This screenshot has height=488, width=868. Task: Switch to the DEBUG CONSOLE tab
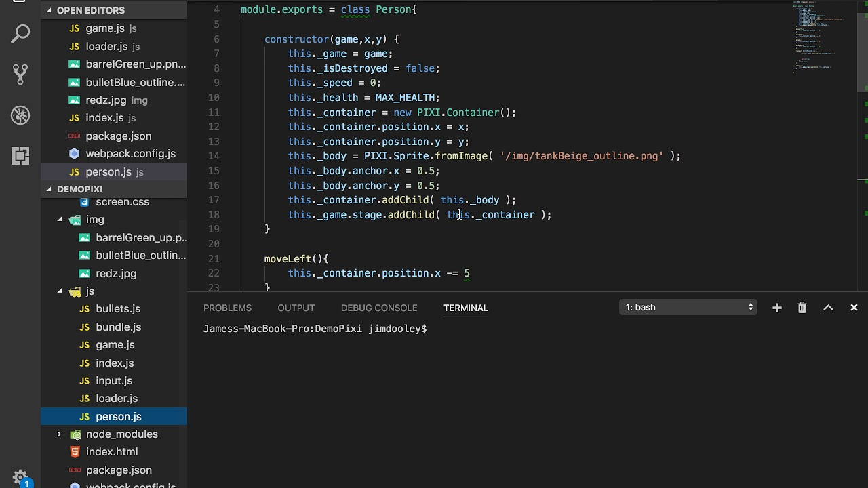pos(378,308)
